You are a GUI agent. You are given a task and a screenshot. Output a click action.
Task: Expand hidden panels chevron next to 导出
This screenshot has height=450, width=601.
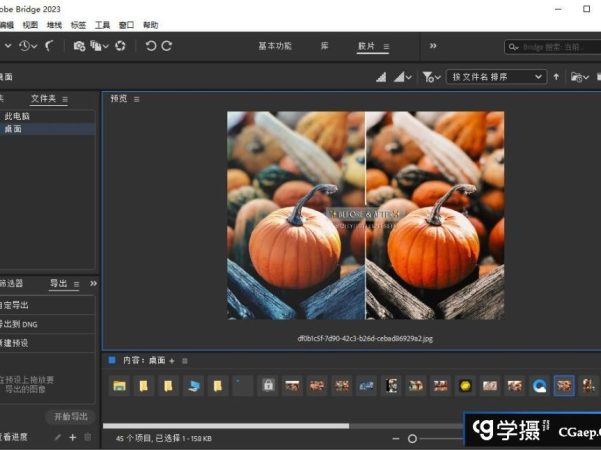point(93,284)
